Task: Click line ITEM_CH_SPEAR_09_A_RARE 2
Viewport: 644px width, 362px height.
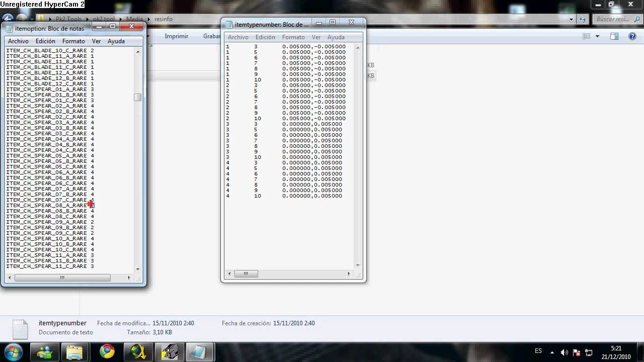Action: pyautogui.click(x=50, y=222)
